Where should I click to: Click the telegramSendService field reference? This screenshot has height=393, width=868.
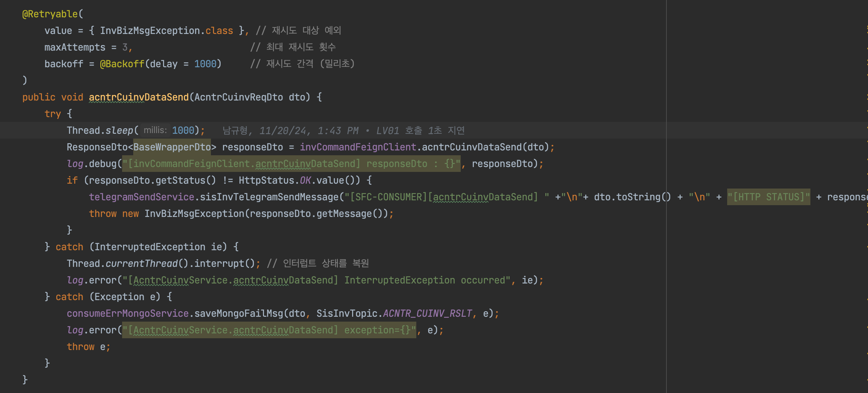(x=141, y=197)
